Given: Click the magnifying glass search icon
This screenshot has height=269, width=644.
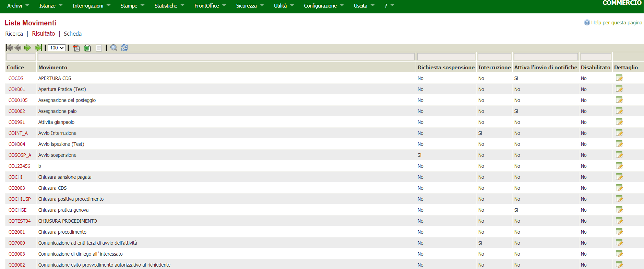Looking at the screenshot, I should pos(114,48).
